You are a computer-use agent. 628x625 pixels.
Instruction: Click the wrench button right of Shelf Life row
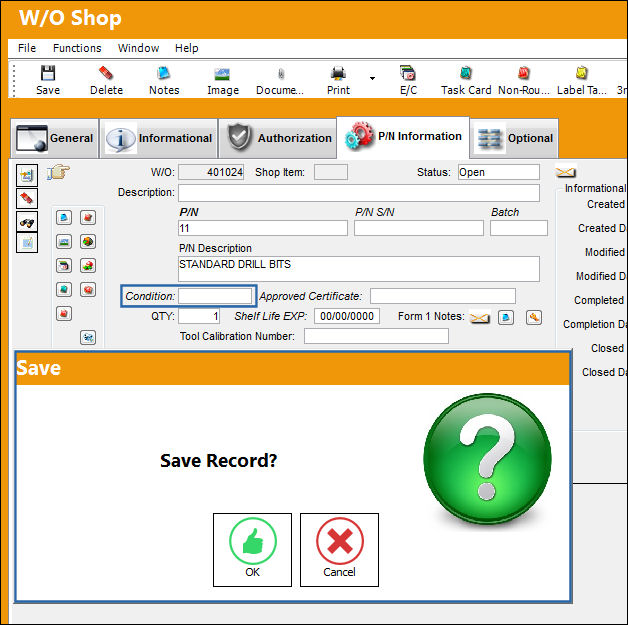coord(533,318)
